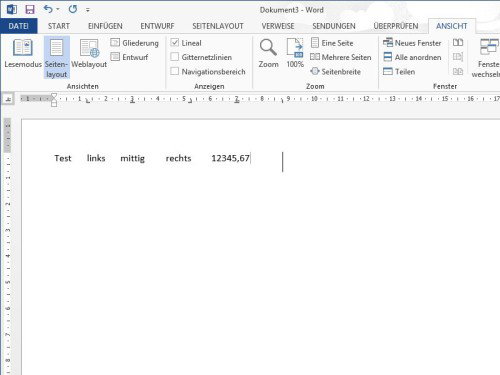Click the synchronous scrolling icon
Image resolution: width=500 pixels, height=375 pixels.
(x=458, y=57)
